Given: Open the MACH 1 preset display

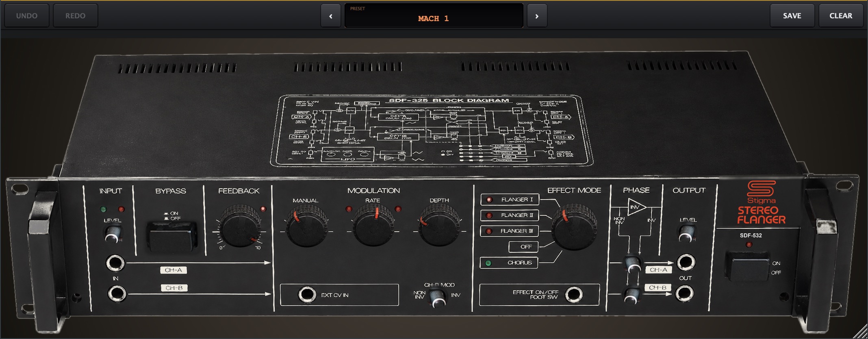Looking at the screenshot, I should tap(434, 16).
